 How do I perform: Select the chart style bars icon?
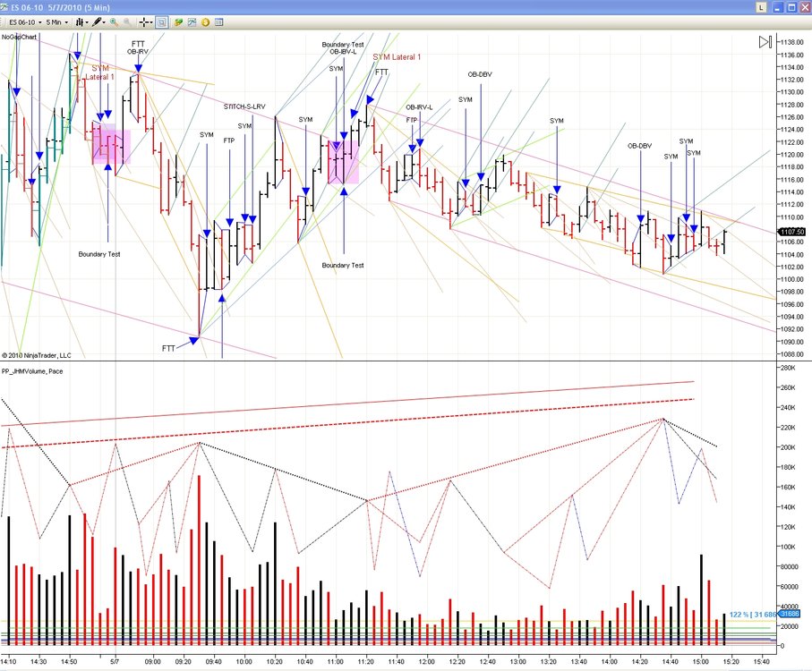click(80, 22)
